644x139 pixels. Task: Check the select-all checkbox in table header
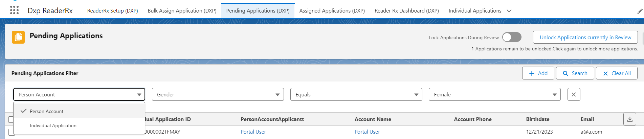(11, 119)
